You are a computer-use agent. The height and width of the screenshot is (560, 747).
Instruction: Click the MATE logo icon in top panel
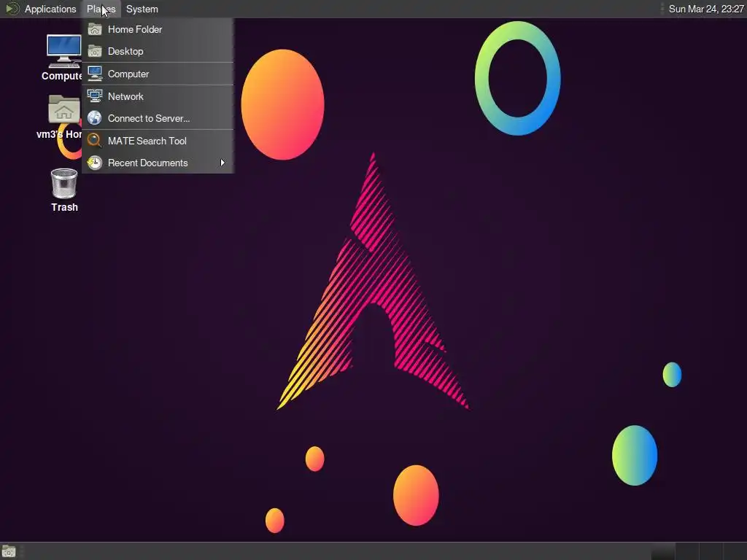click(12, 9)
